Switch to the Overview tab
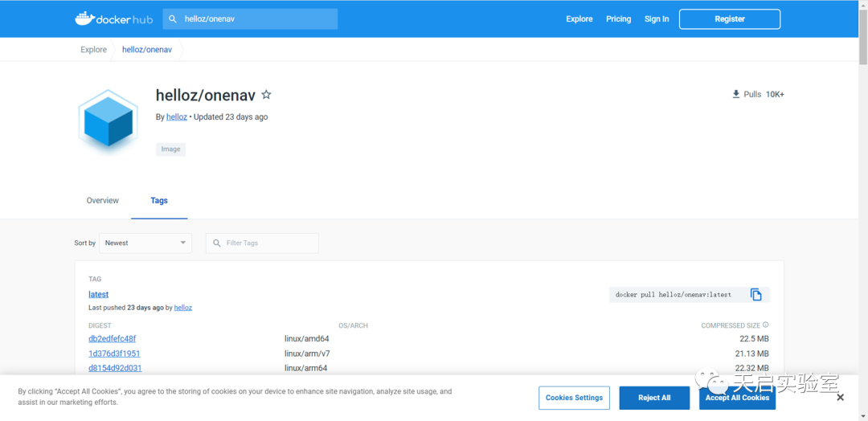The width and height of the screenshot is (868, 421). coord(102,200)
